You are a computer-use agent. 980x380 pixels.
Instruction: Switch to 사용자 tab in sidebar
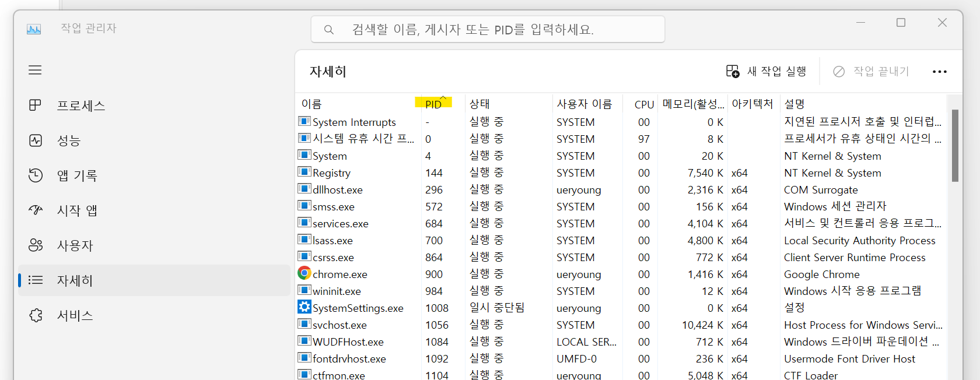[x=154, y=245]
